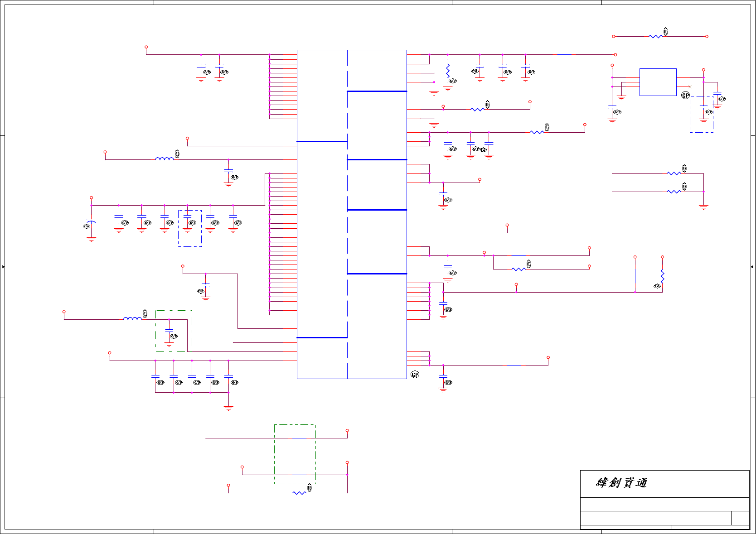Image resolution: width=756 pixels, height=534 pixels.
Task: Select the inductor feeding the green dashed box
Action: click(132, 318)
